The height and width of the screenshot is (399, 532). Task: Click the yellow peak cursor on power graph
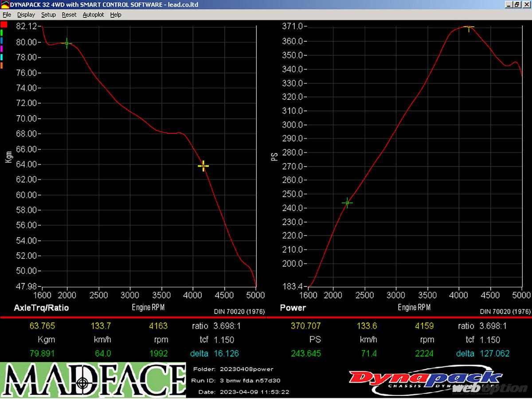pyautogui.click(x=469, y=27)
